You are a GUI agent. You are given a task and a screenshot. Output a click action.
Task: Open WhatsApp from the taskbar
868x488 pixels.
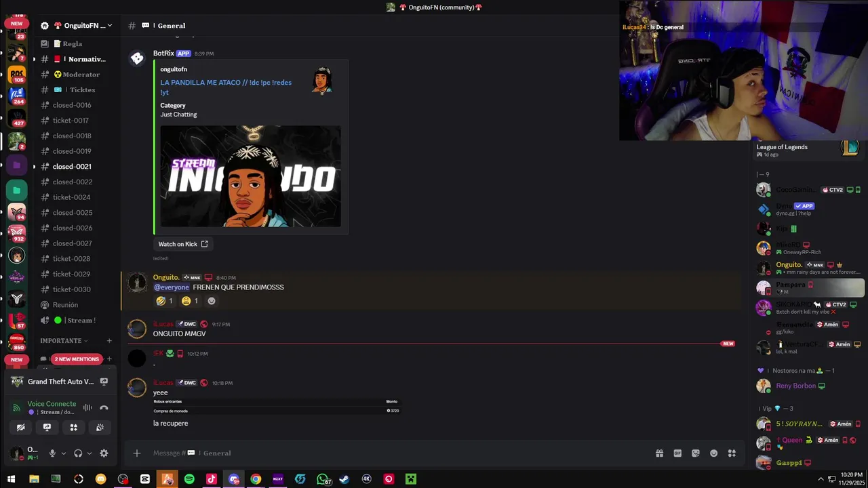(x=323, y=479)
